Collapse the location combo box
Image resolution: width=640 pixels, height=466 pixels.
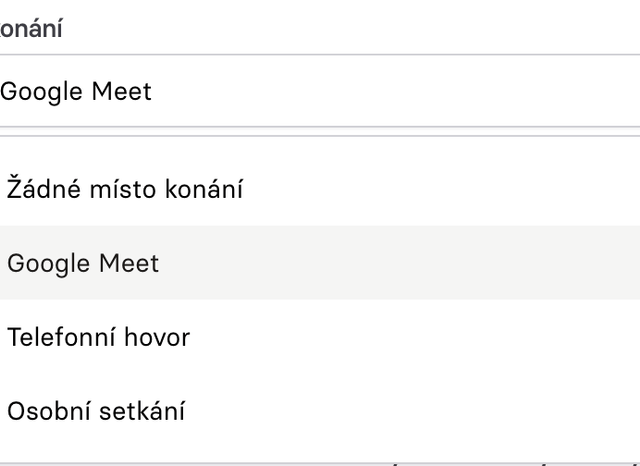click(x=300, y=91)
